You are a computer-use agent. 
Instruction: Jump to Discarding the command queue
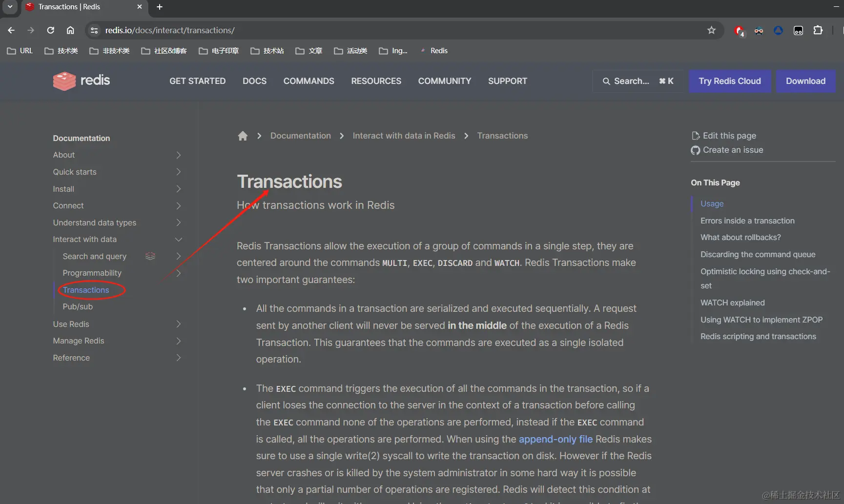pos(758,254)
